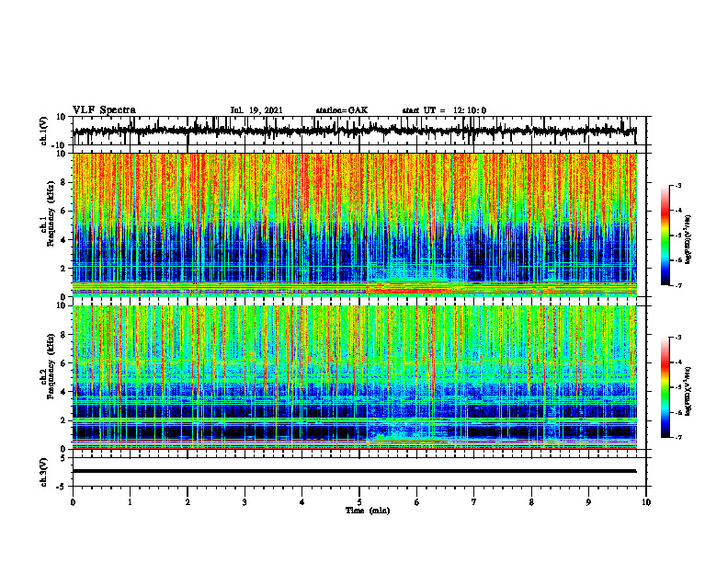Click the '-3' tick on the ch.1 colorbar
Viewport: 728px width, 563px height.
[x=678, y=186]
